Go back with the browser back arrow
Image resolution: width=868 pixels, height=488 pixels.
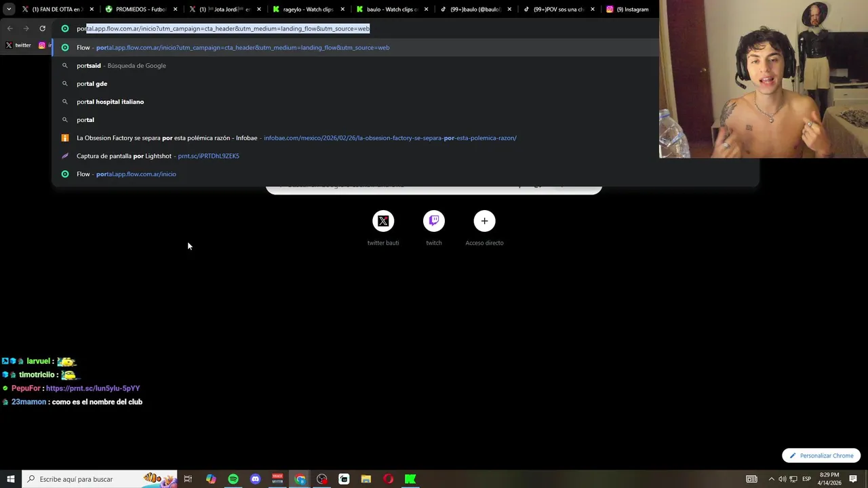point(9,28)
